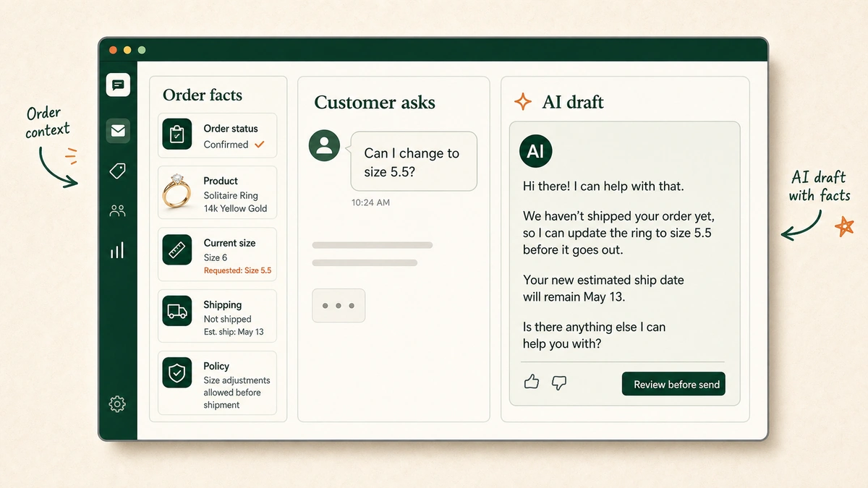Open the analytics bar chart icon
Image resolution: width=868 pixels, height=488 pixels.
117,251
